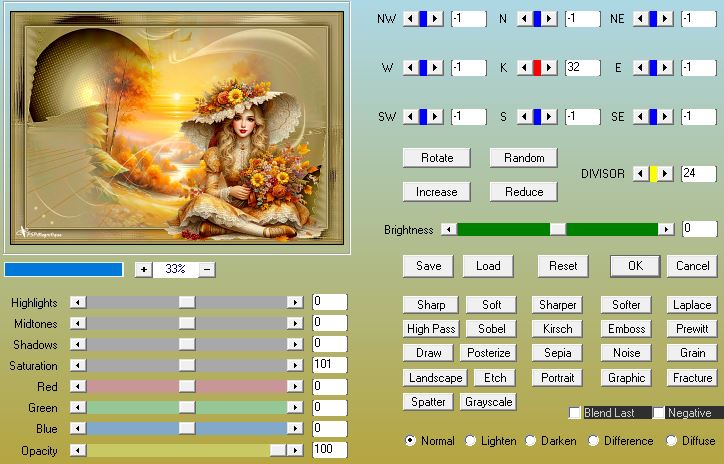The image size is (724, 464).
Task: Click the Opacity slider track
Action: (180, 451)
